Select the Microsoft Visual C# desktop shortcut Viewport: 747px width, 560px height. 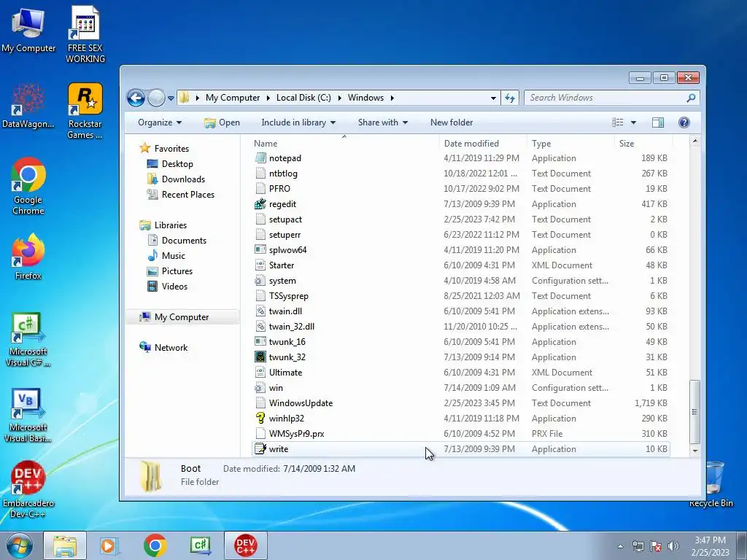tap(28, 340)
